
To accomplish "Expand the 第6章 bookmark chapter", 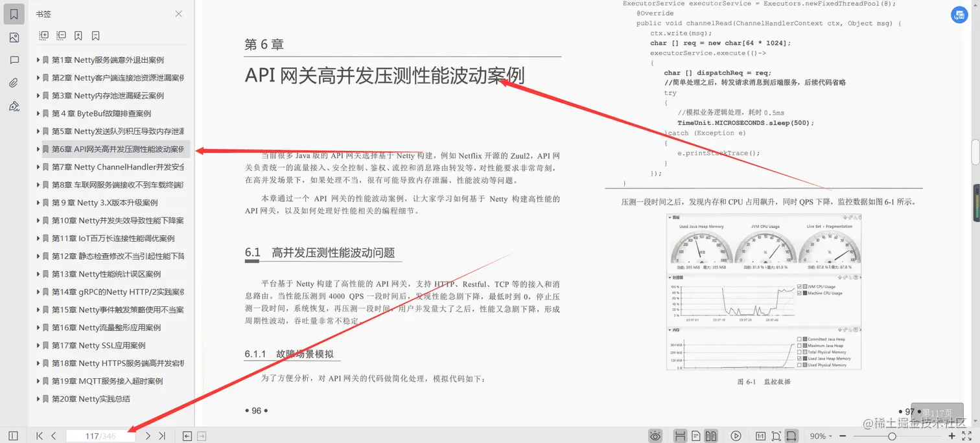I will click(38, 148).
